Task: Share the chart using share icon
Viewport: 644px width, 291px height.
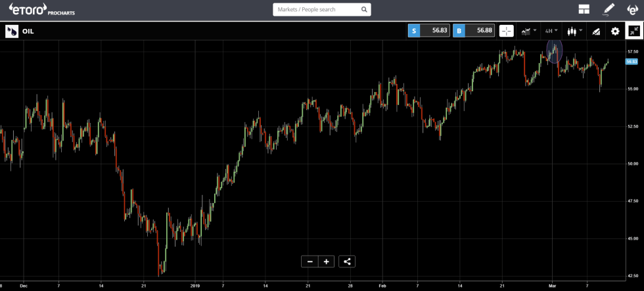Action: [347, 261]
